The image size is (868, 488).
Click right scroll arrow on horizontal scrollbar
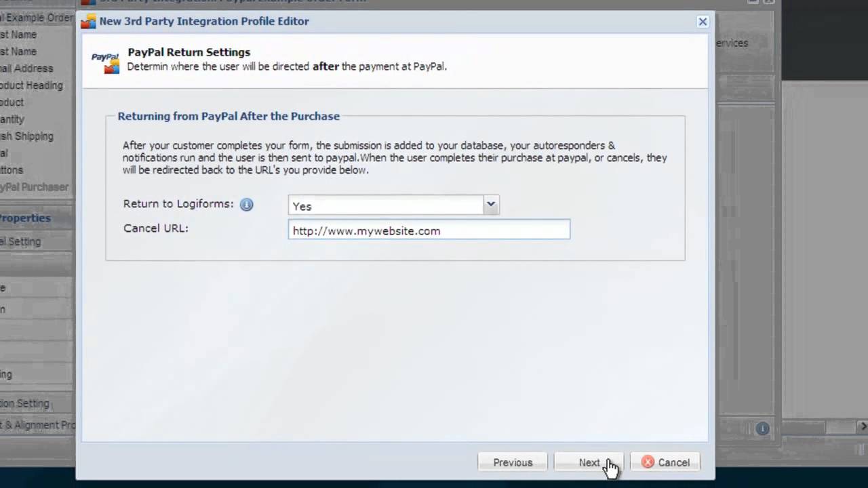tap(863, 426)
